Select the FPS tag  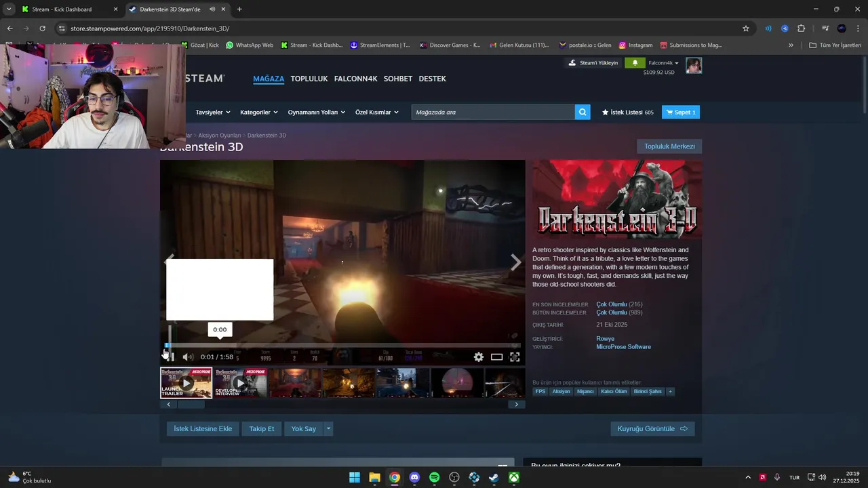540,392
